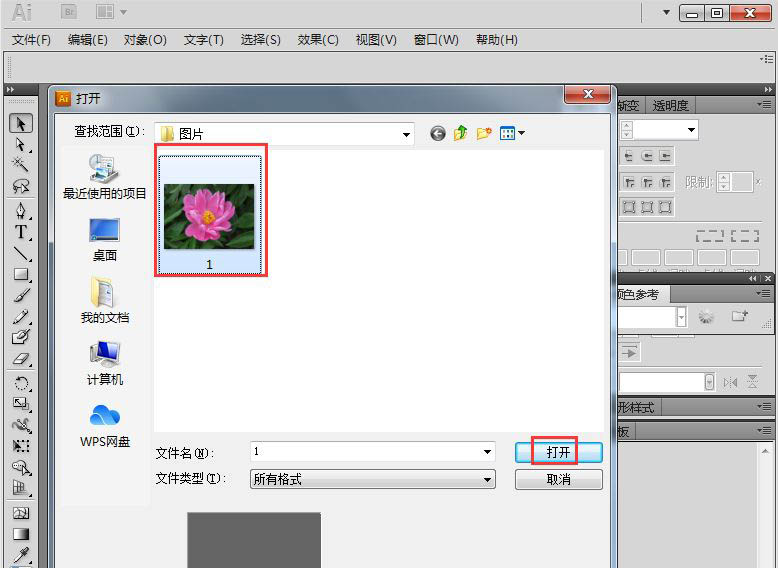Go to 最近使用的项目 location

pos(105,177)
